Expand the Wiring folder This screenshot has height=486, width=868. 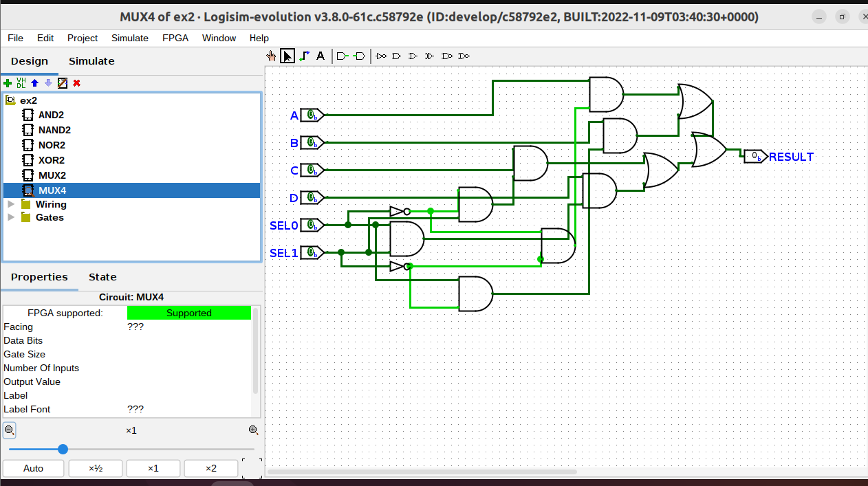coord(10,204)
